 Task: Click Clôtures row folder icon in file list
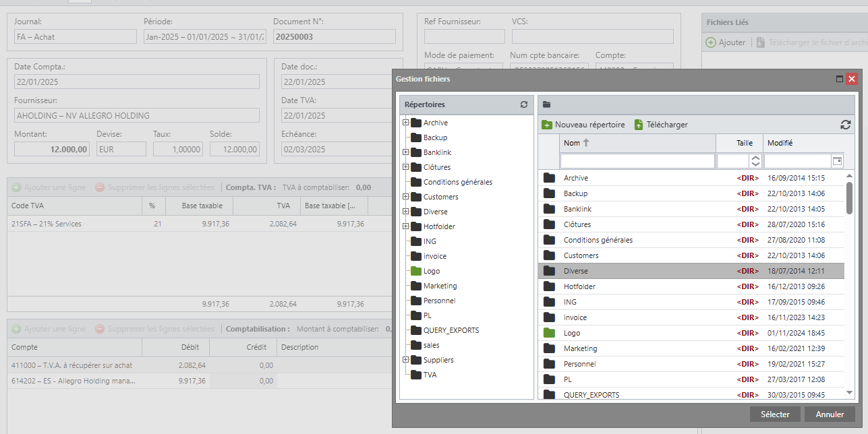tap(549, 224)
